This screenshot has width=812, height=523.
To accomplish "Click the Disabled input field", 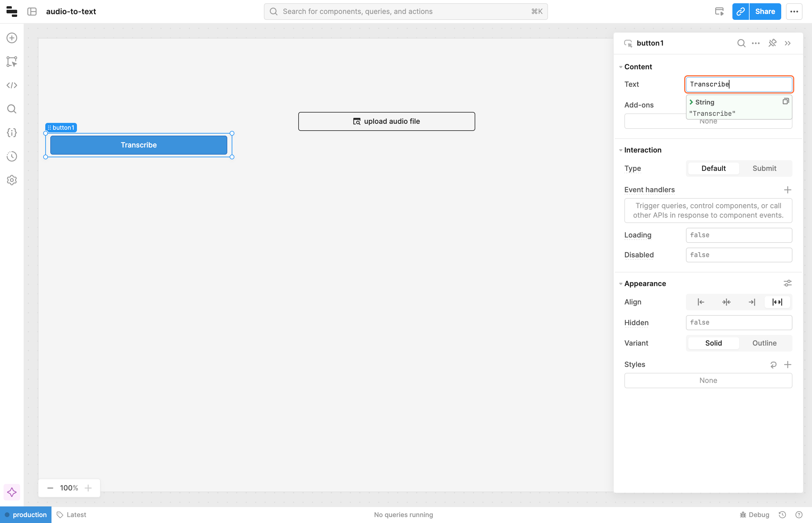I will [x=739, y=255].
